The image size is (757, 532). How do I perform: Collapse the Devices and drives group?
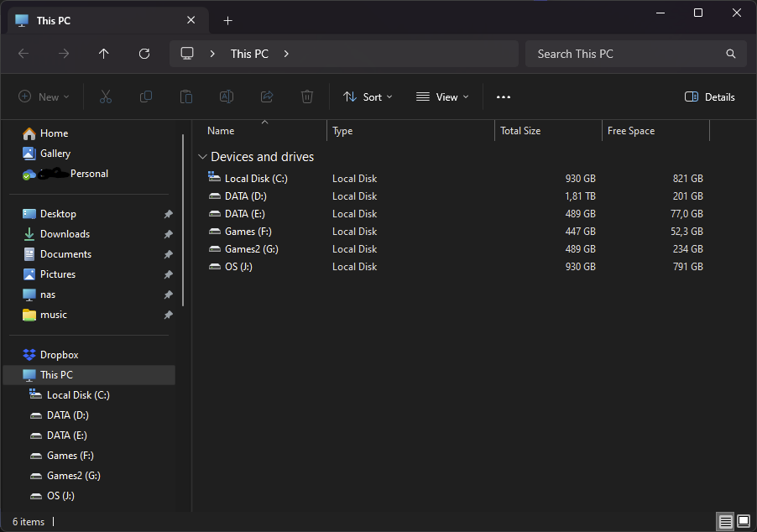point(203,157)
